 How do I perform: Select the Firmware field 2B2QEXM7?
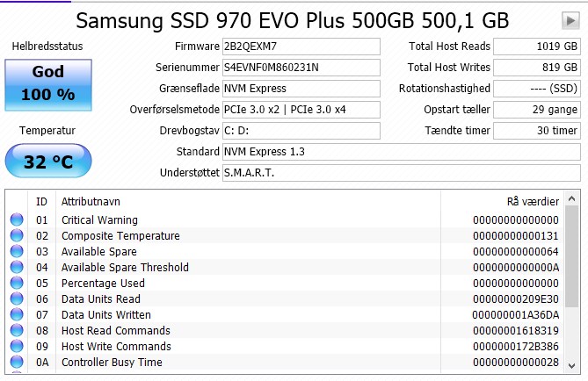tap(301, 47)
